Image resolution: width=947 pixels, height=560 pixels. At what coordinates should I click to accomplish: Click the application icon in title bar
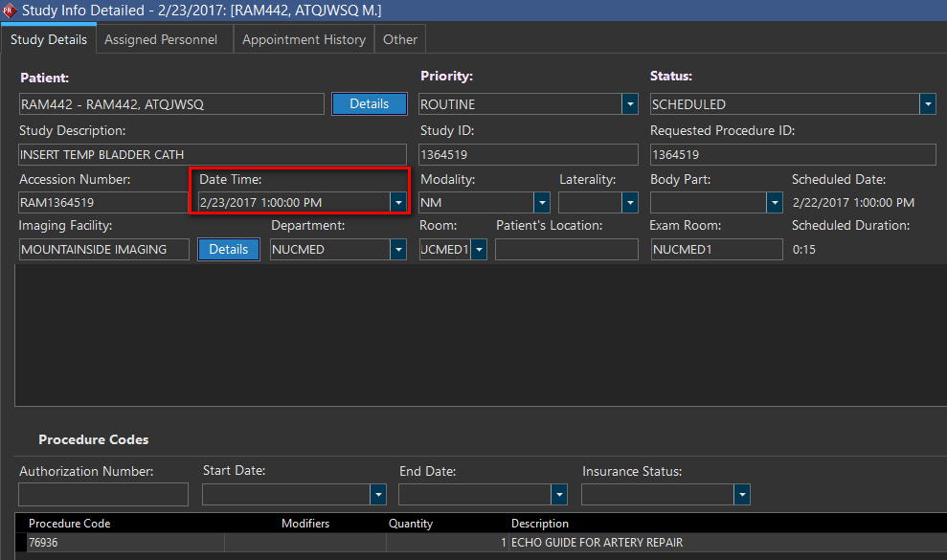point(10,11)
